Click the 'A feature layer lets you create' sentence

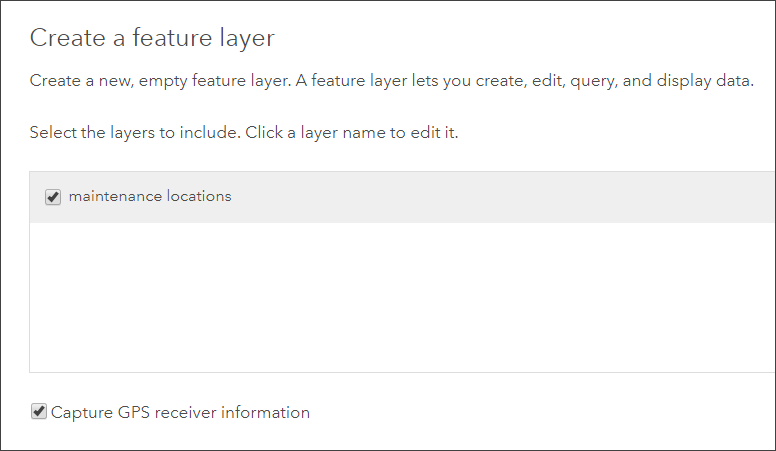[420, 81]
